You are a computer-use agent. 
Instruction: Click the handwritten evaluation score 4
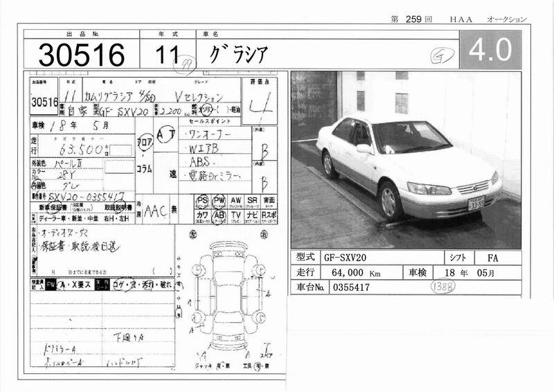(x=261, y=105)
